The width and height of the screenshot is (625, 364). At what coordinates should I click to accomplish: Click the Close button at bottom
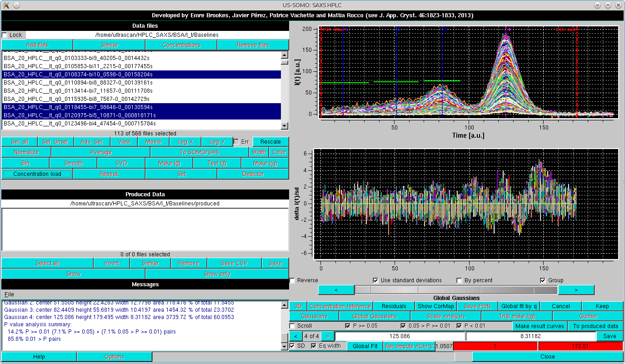548,357
